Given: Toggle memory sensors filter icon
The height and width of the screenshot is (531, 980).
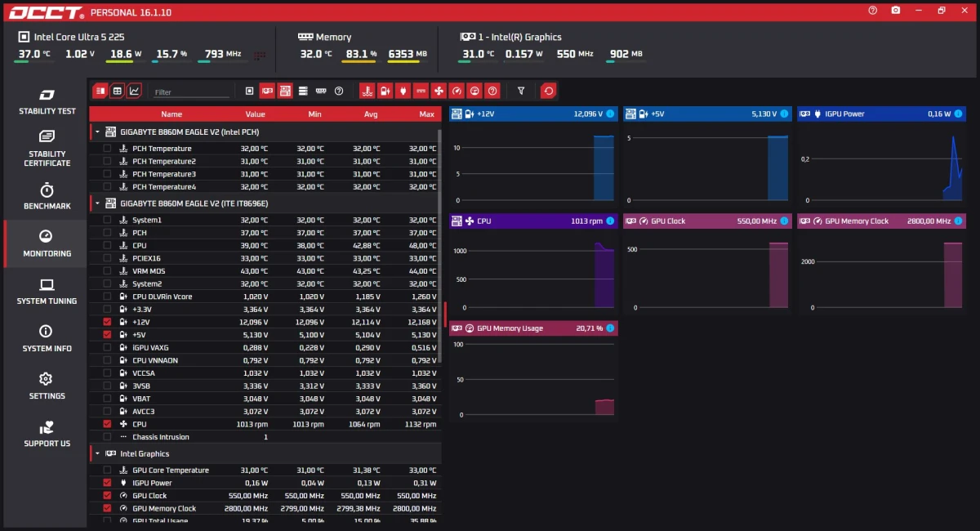Looking at the screenshot, I should pyautogui.click(x=321, y=91).
